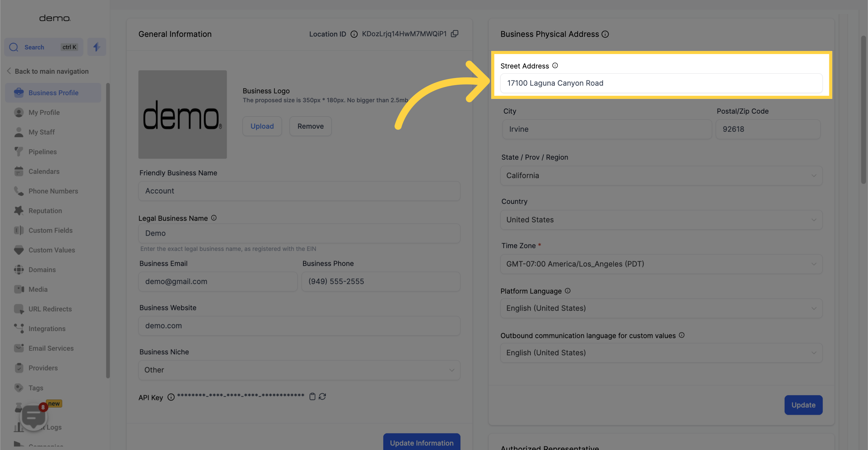The image size is (868, 450).
Task: Click the Legal Business Name info icon
Action: point(214,218)
